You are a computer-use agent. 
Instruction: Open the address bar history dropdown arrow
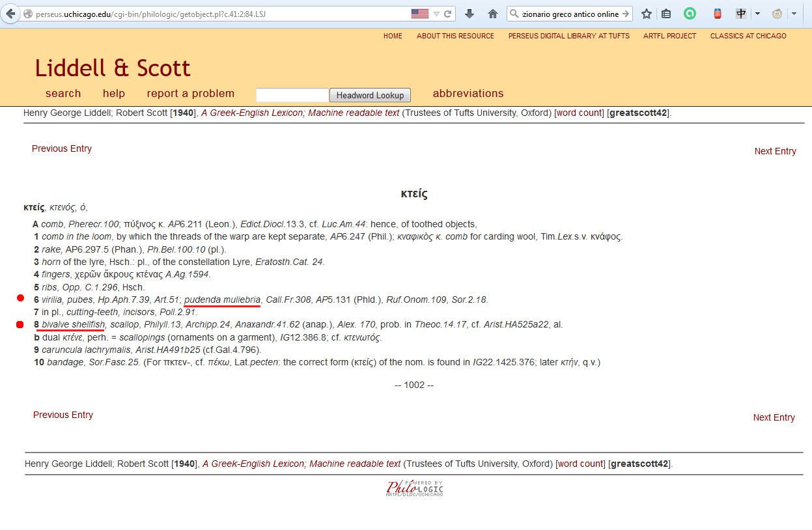click(x=437, y=14)
